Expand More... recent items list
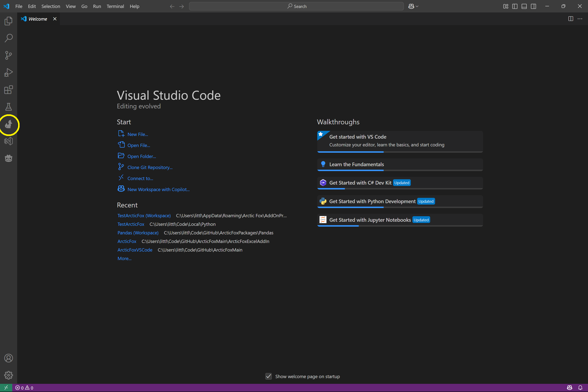This screenshot has height=392, width=588. click(125, 258)
